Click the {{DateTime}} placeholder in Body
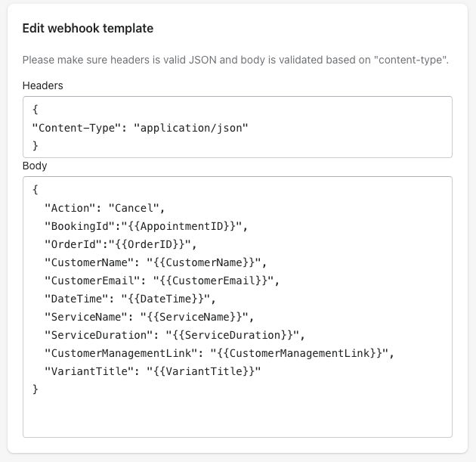This screenshot has width=476, height=462. [165, 299]
